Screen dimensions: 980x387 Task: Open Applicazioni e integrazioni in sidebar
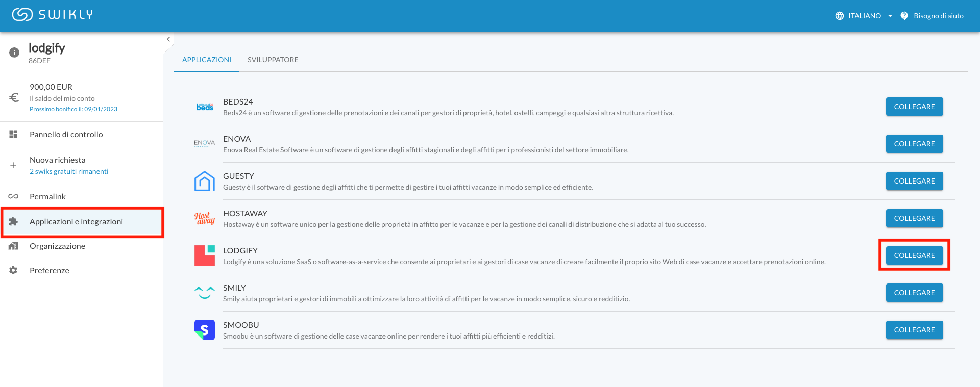pyautogui.click(x=77, y=222)
